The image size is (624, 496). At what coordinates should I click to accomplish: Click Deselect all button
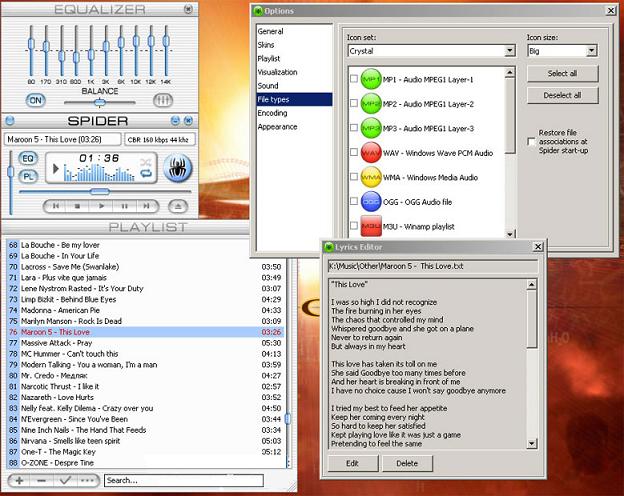[562, 95]
